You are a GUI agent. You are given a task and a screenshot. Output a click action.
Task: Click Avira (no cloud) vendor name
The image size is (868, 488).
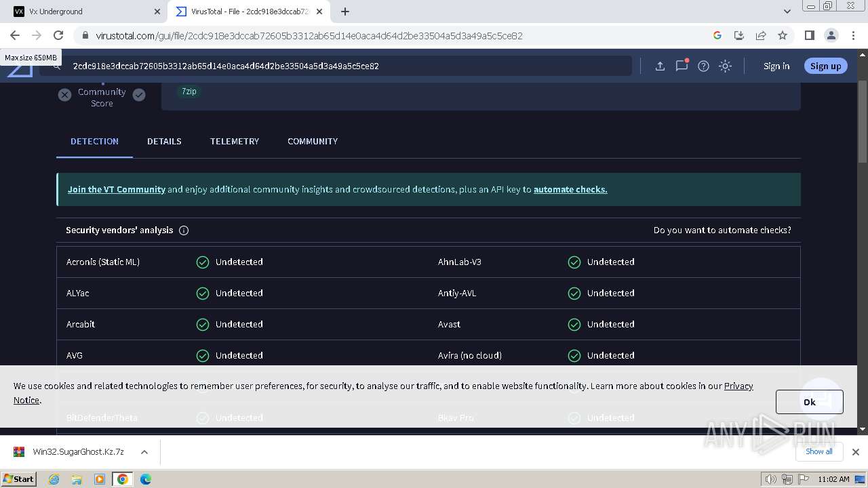point(470,355)
